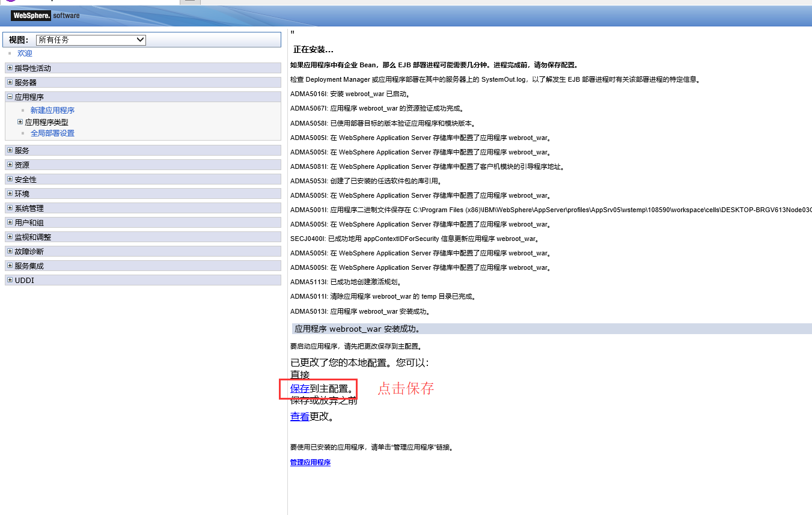Screen dimensions: 812x515
Task: Select the ADMA5016I install started message
Action: coord(350,94)
